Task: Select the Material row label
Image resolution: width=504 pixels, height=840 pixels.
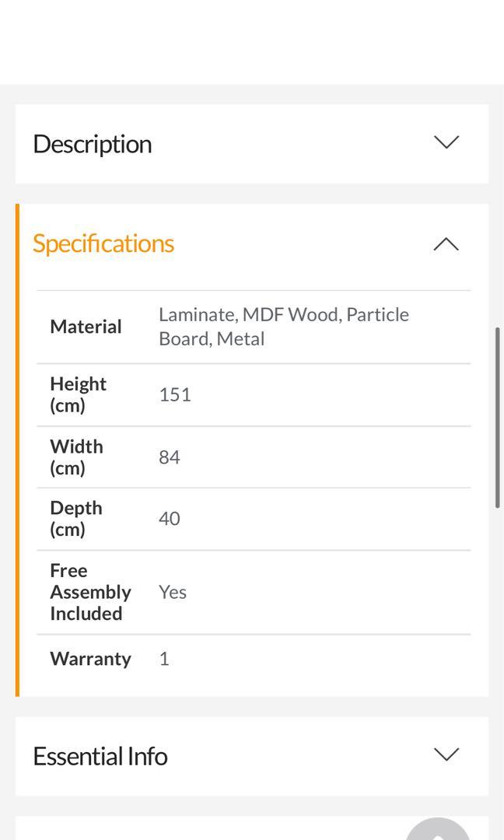Action: pos(86,327)
